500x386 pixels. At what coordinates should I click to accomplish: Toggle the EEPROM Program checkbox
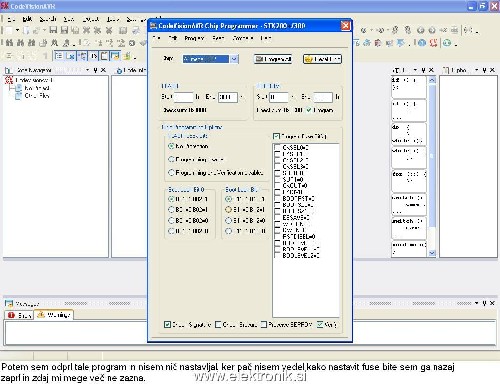[309, 110]
